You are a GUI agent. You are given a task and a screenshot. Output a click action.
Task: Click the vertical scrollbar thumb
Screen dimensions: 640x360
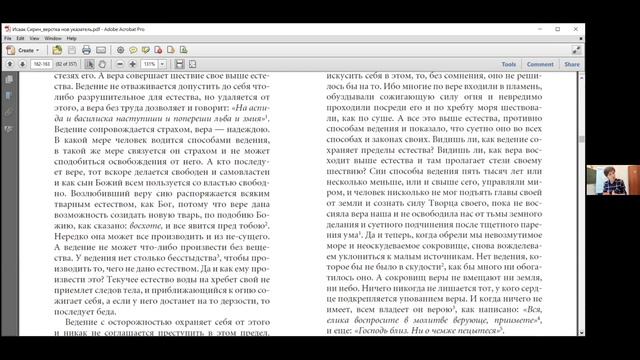tap(581, 139)
